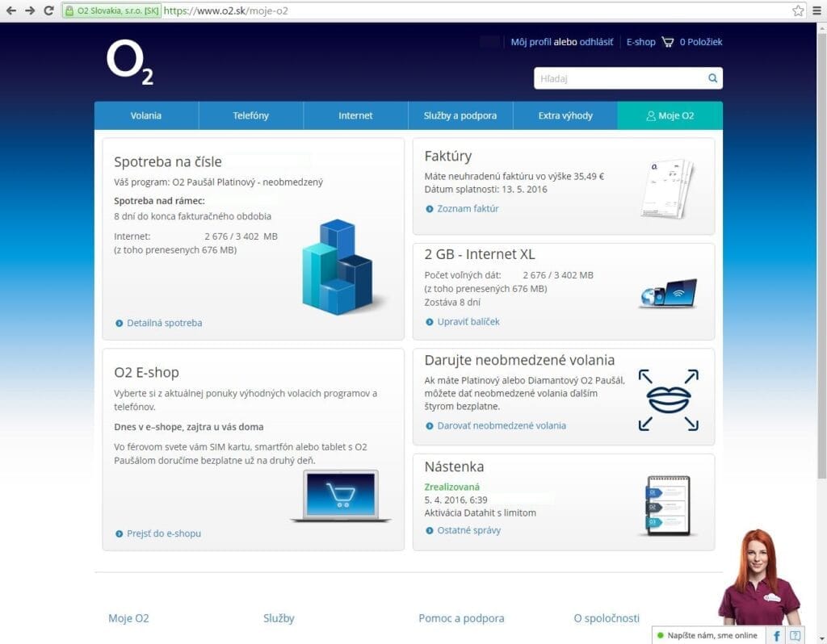The image size is (827, 644).
Task: Click the Facebook icon in the chat bar
Action: pos(776,635)
